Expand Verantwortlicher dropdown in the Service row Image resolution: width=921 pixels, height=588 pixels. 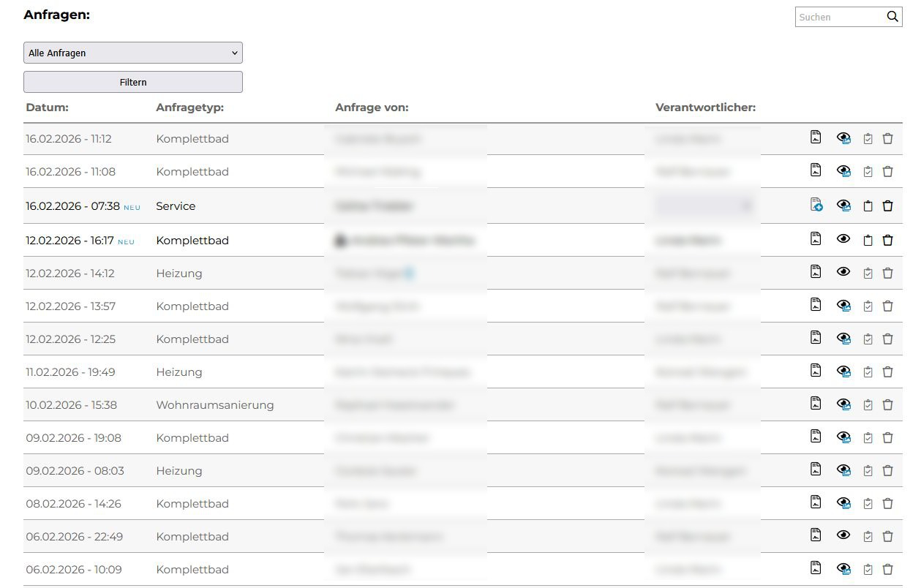(745, 206)
